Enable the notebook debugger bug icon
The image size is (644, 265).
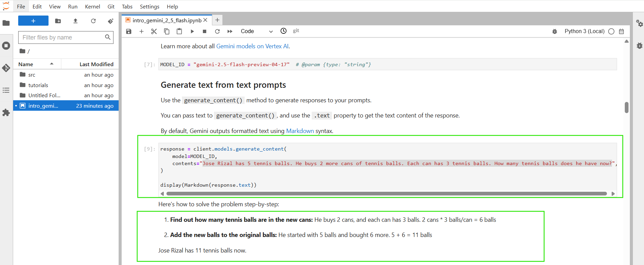tap(555, 31)
